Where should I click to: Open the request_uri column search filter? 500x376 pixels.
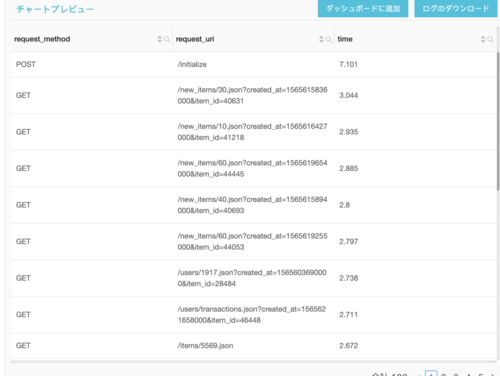tap(329, 39)
